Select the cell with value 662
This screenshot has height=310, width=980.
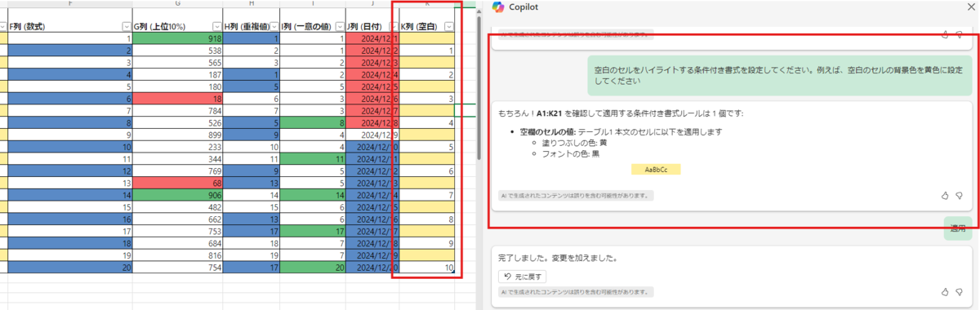point(177,219)
